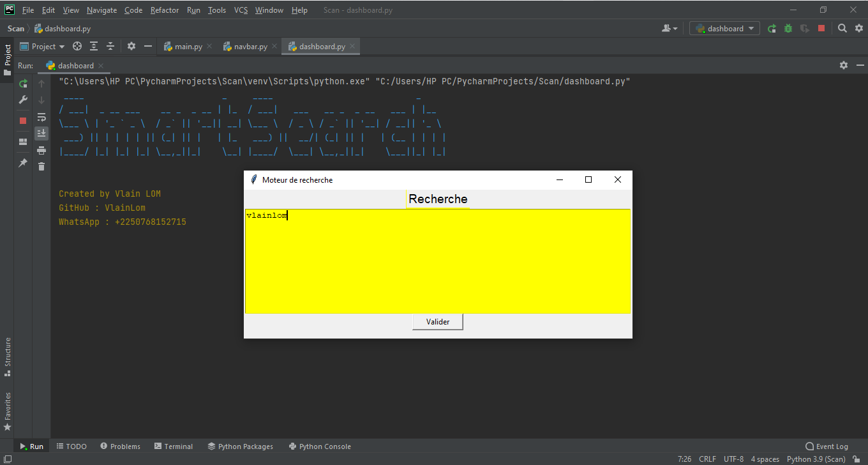The height and width of the screenshot is (465, 868).
Task: Stop the running dashboard process
Action: (22, 119)
